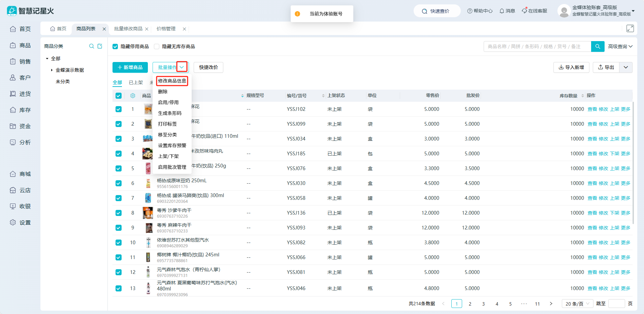
Task: Toggle select-all header checkbox
Action: (119, 96)
